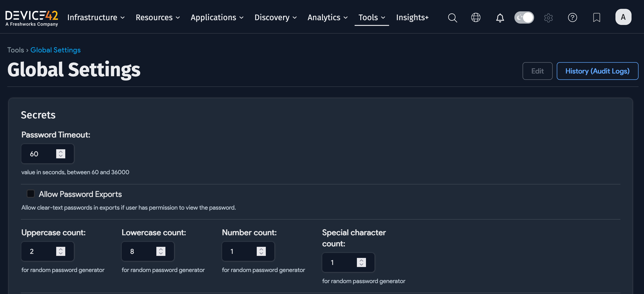Select the Tools menu item
The height and width of the screenshot is (294, 644).
pos(371,17)
